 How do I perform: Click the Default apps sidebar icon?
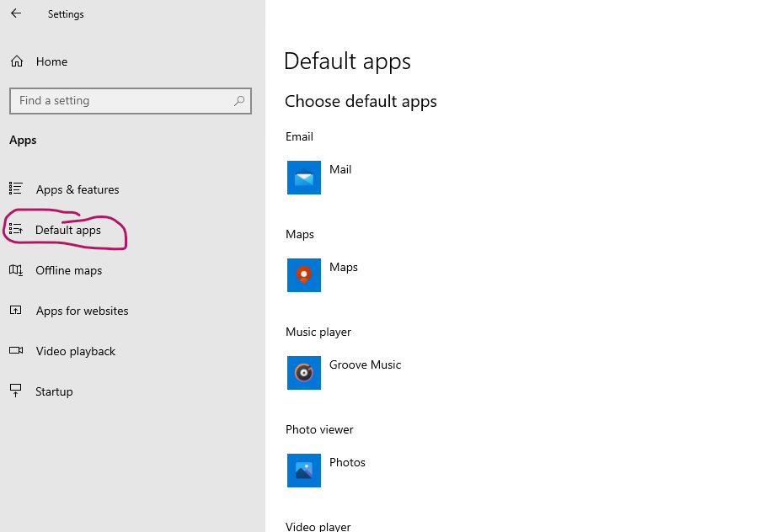(16, 229)
